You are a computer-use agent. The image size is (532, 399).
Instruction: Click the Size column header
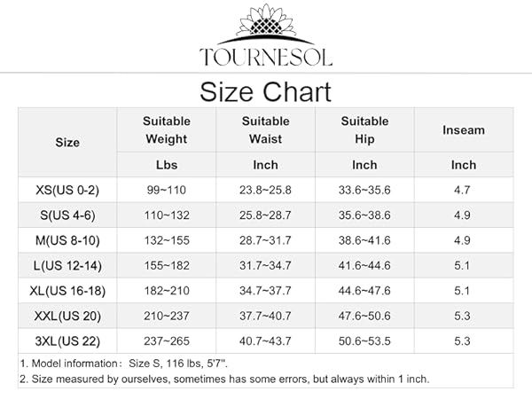[x=67, y=143]
